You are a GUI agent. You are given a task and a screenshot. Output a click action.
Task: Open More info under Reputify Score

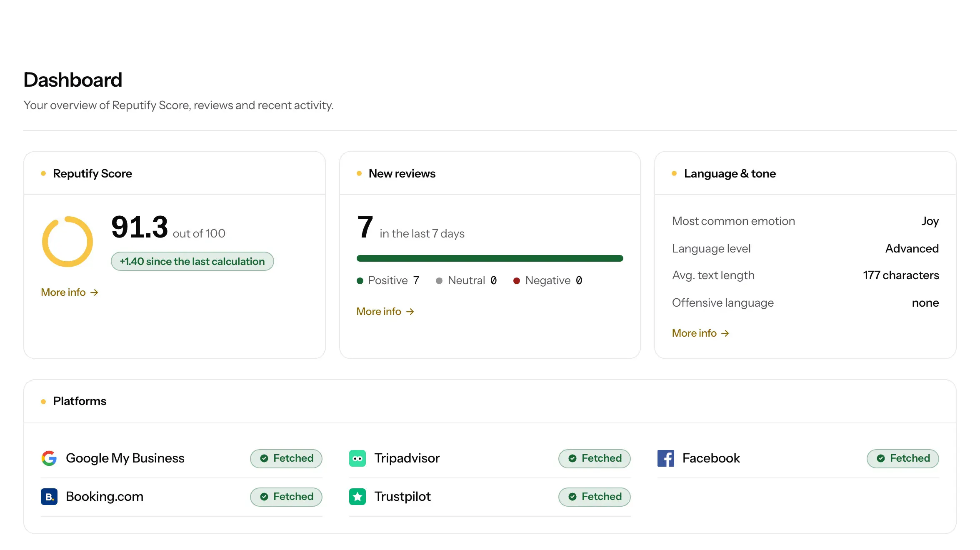(x=70, y=292)
